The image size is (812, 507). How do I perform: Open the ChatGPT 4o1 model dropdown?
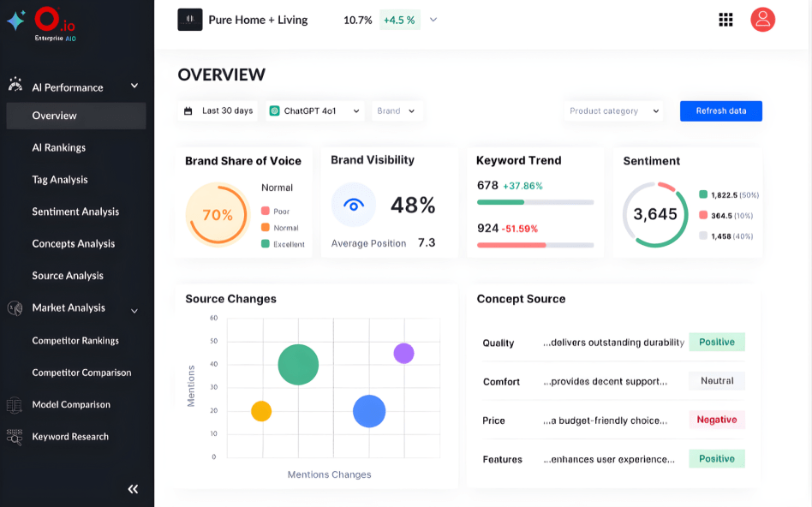[x=315, y=111]
